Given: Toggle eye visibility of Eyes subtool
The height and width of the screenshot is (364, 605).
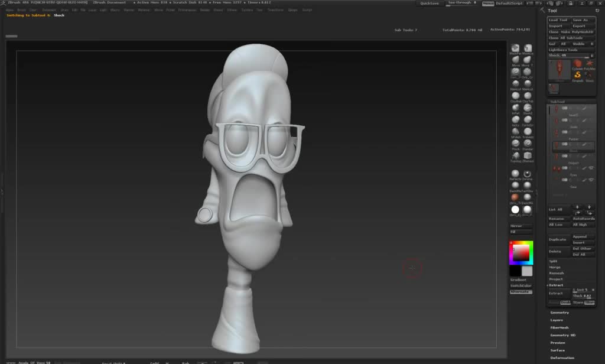Looking at the screenshot, I should [591, 168].
